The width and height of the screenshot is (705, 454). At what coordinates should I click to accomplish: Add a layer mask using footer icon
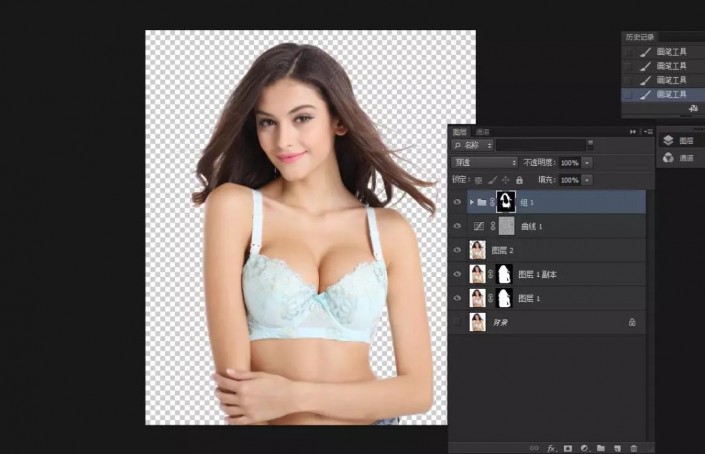click(x=568, y=448)
